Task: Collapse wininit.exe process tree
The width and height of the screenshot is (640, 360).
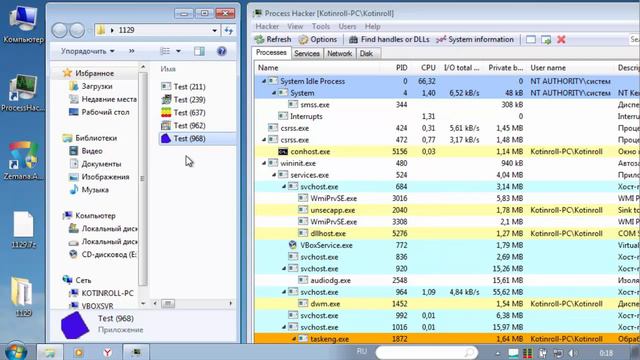Action: tap(264, 163)
